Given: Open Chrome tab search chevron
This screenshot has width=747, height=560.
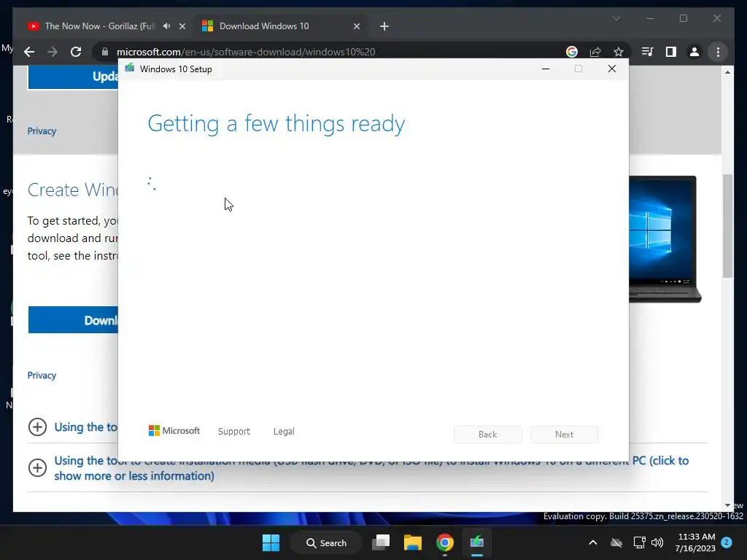Looking at the screenshot, I should (616, 18).
